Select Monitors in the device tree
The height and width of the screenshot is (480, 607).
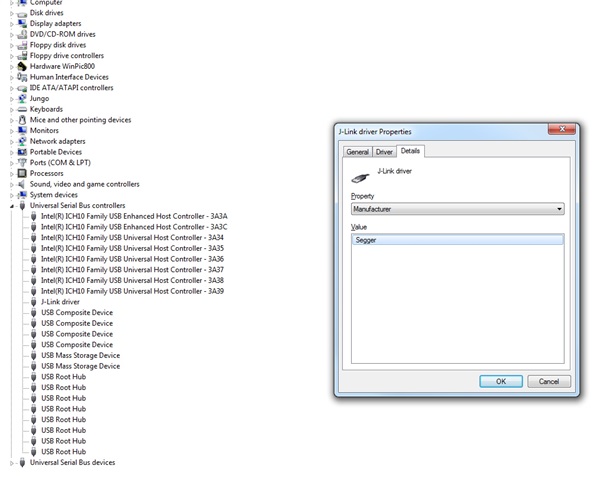click(x=44, y=131)
